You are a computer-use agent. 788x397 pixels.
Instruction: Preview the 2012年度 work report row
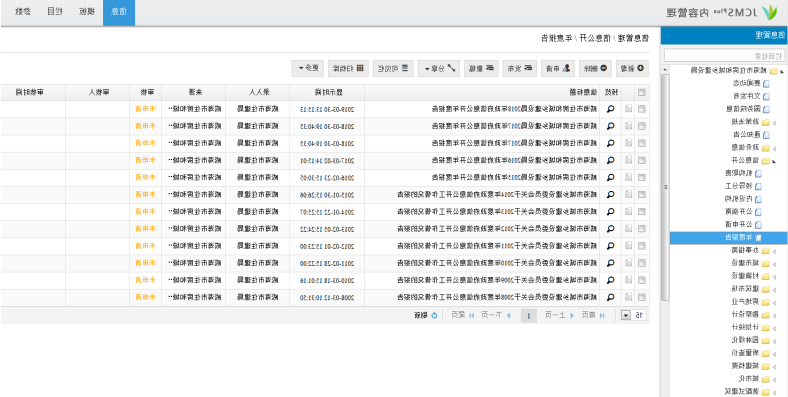pos(611,229)
